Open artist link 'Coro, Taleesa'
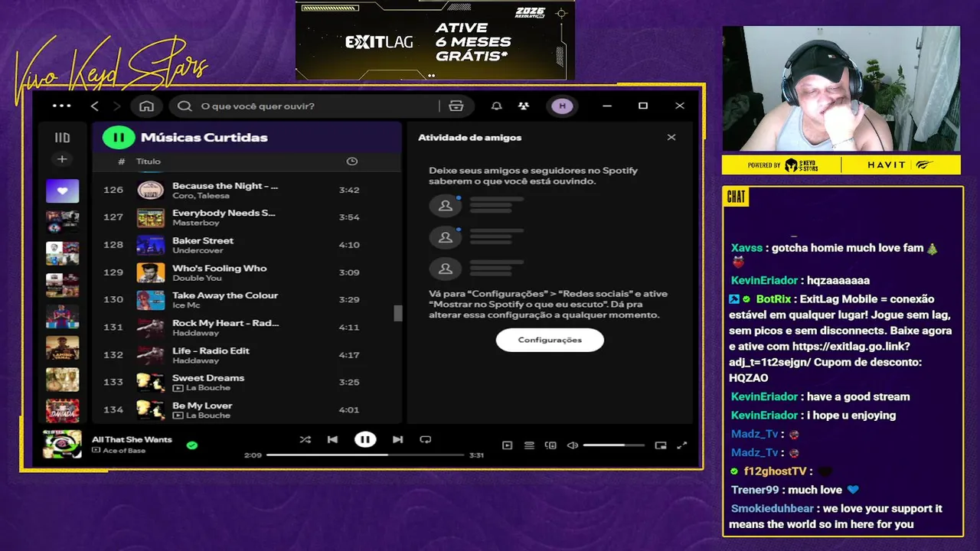 point(201,196)
